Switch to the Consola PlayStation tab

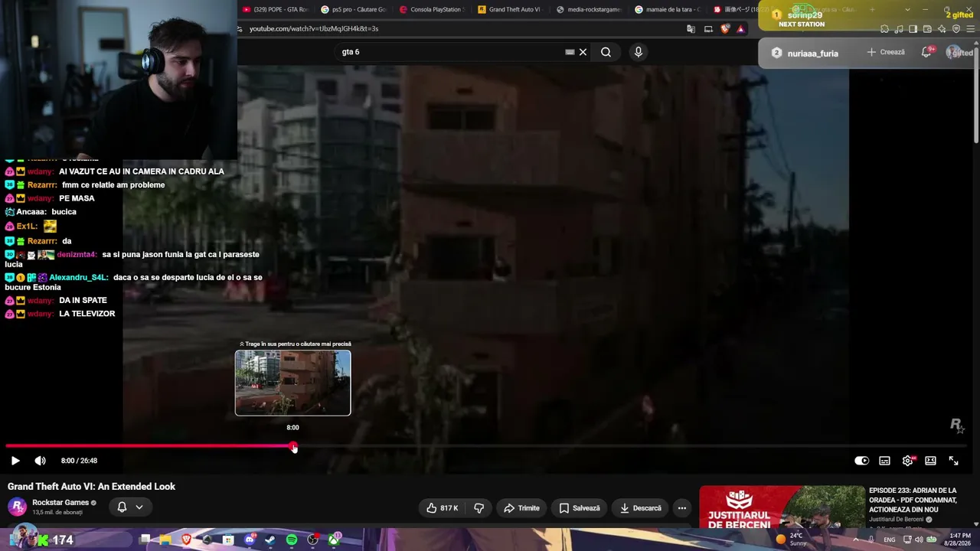click(432, 9)
